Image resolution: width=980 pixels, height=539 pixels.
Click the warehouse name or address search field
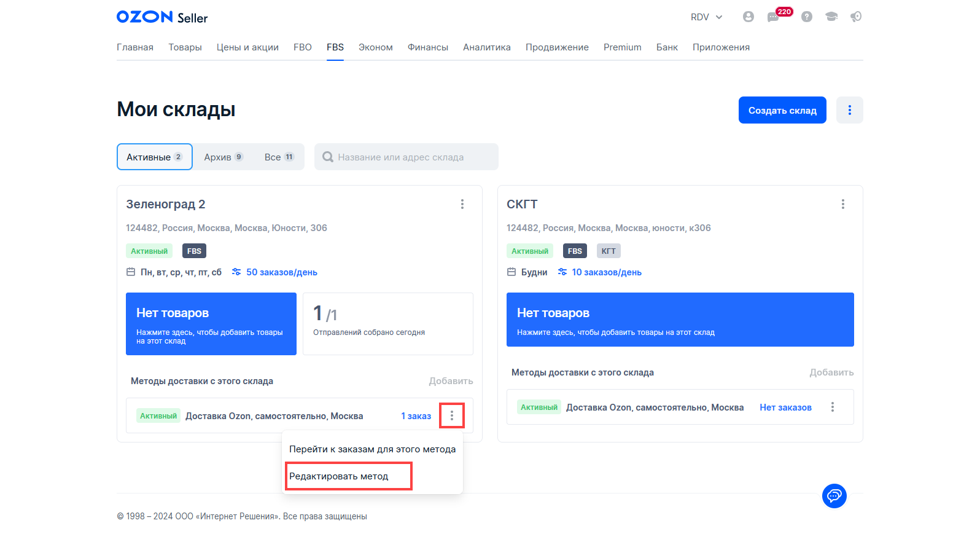click(x=406, y=157)
